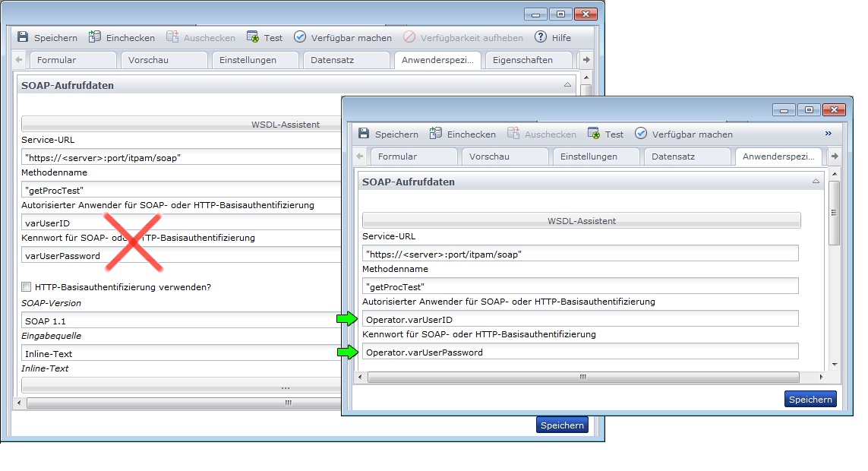Click horizontal scrollbar thumb in back window

pos(184,403)
